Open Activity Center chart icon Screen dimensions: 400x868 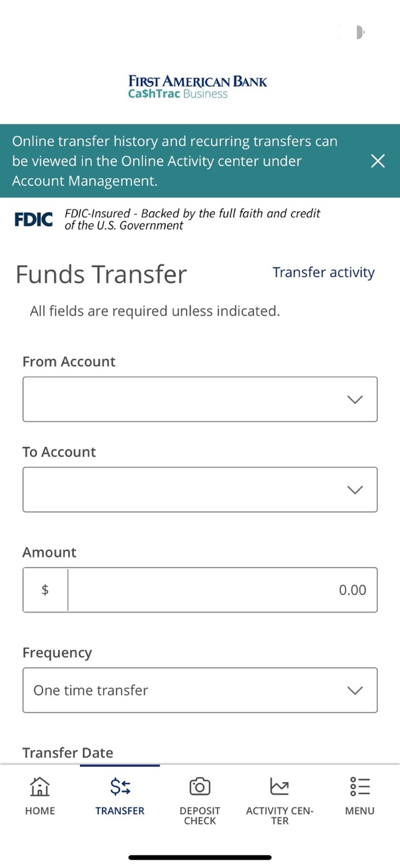(279, 786)
